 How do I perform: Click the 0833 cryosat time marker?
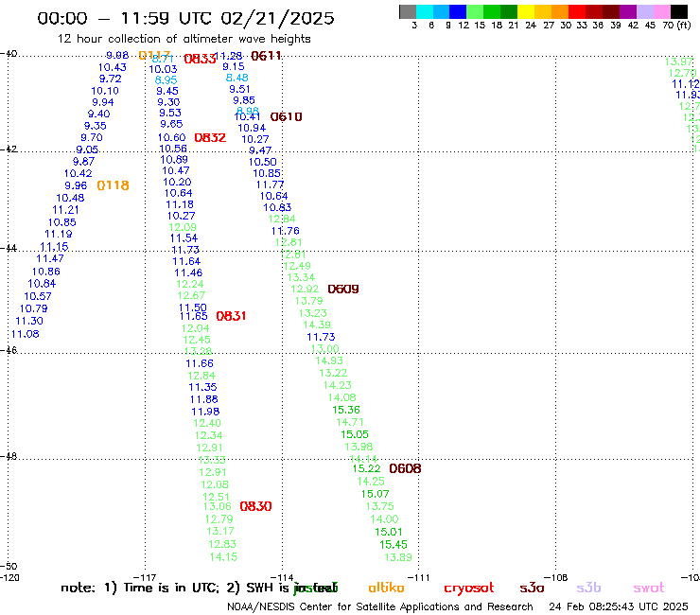200,59
